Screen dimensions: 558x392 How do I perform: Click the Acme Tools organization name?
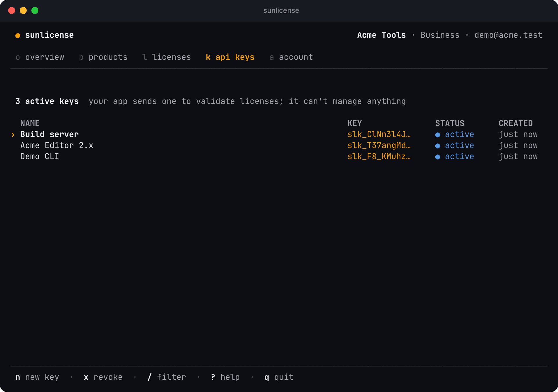click(381, 35)
